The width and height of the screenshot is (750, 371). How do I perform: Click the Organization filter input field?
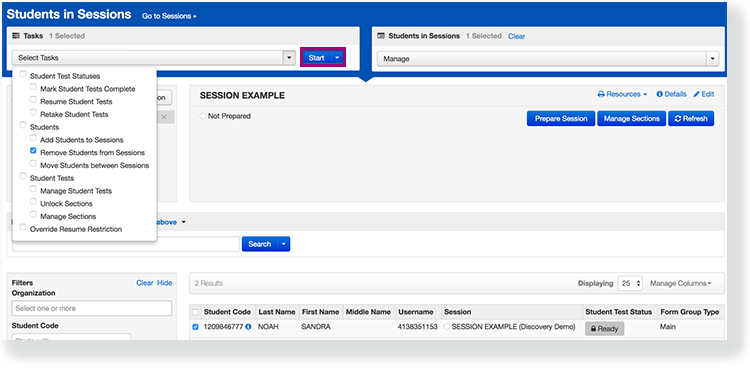pos(92,308)
